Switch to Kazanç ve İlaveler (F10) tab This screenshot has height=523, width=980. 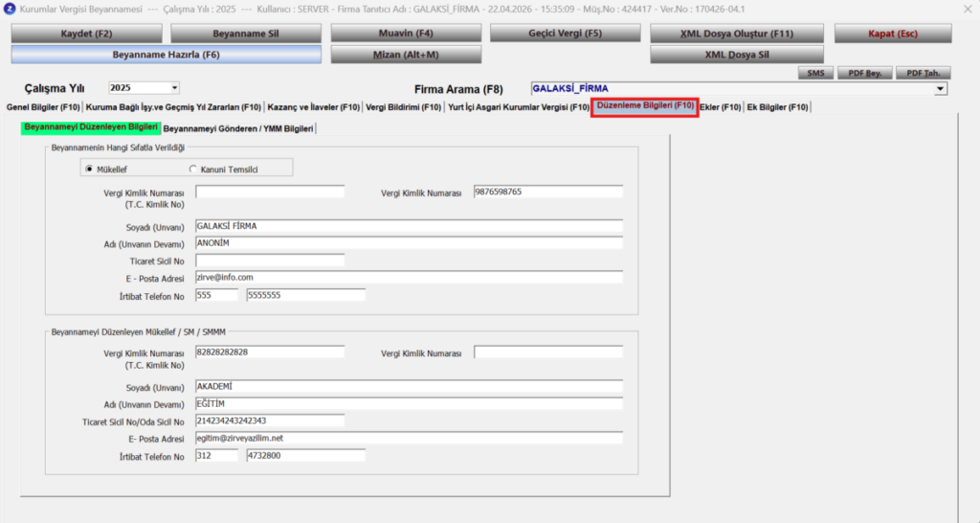point(313,107)
